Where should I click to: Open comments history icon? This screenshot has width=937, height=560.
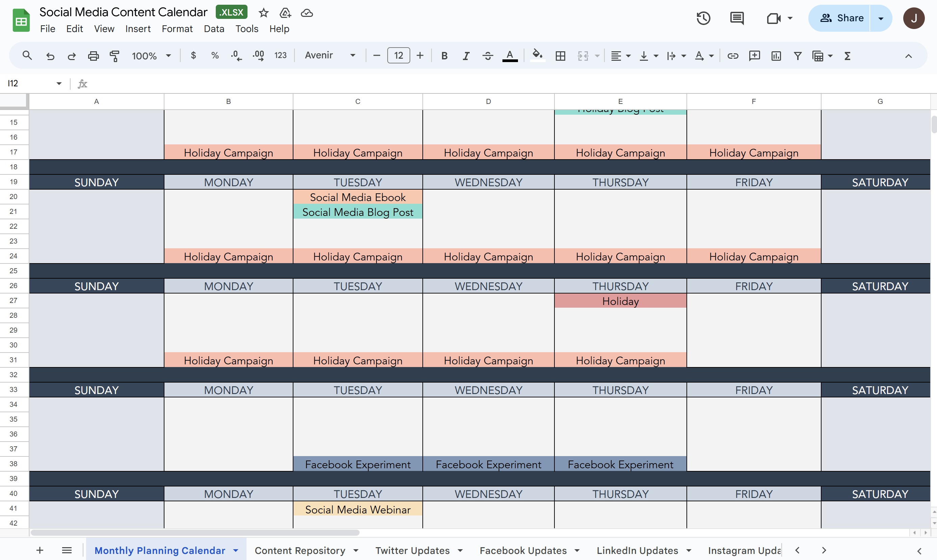737,18
